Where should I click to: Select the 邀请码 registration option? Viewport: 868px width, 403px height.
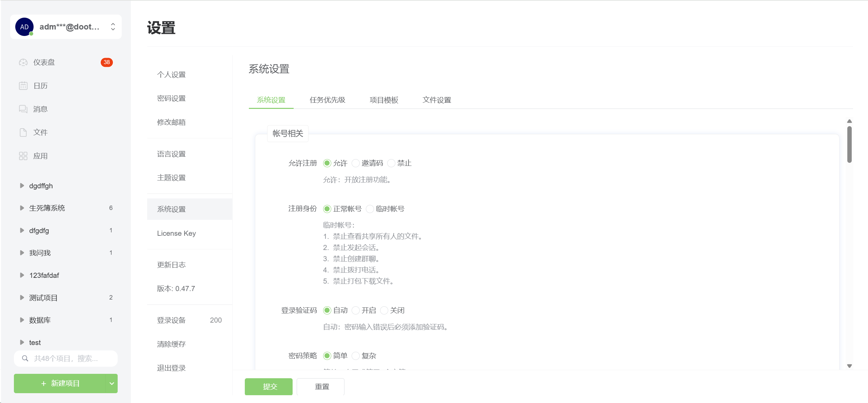tap(356, 163)
